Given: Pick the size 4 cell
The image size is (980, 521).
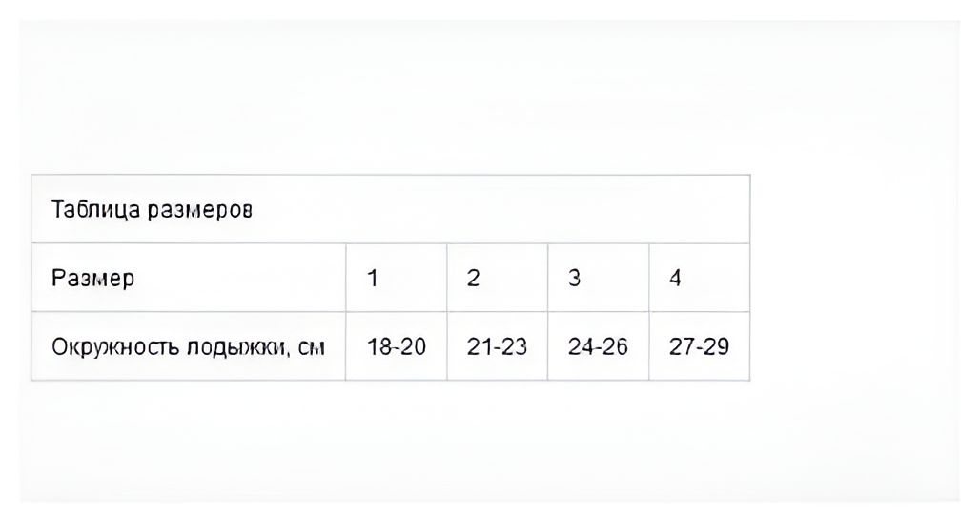Looking at the screenshot, I should click(x=675, y=279).
